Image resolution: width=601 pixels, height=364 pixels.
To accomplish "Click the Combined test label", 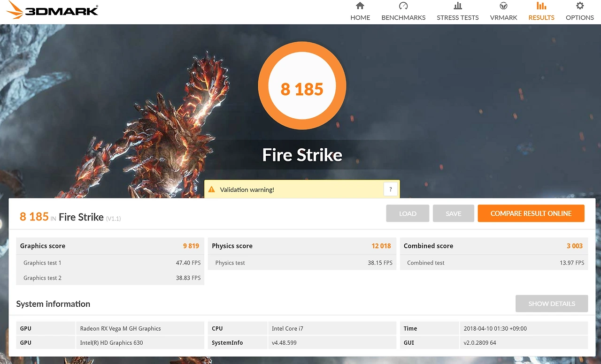I will pyautogui.click(x=426, y=263).
